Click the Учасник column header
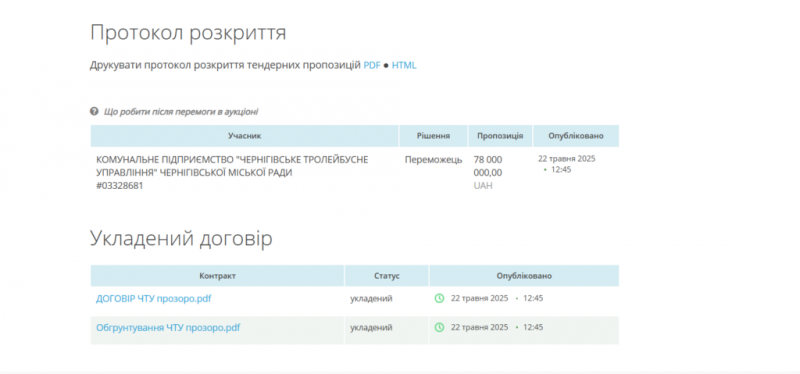 tap(244, 136)
